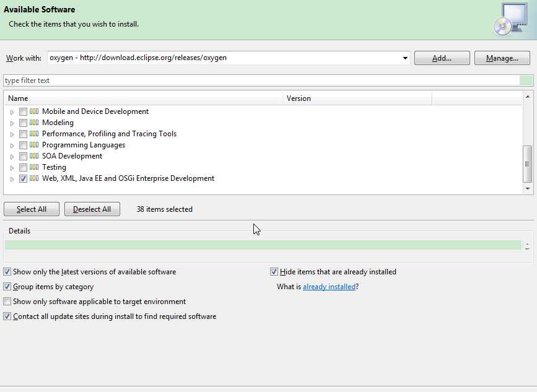
Task: Expand the Mobile and Device Development node
Action: (12, 112)
